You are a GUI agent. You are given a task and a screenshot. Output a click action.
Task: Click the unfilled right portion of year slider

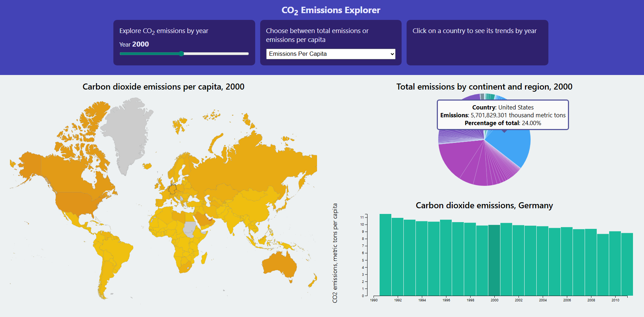click(x=216, y=54)
